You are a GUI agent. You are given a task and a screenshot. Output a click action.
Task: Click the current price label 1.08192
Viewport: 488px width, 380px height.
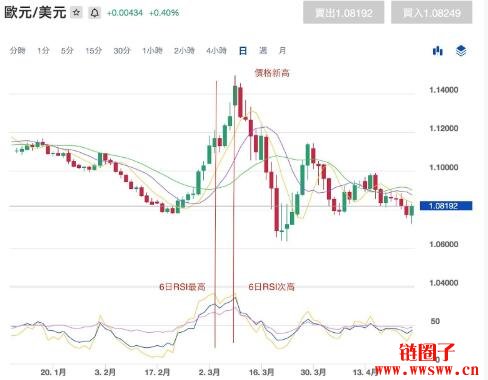pyautogui.click(x=446, y=206)
